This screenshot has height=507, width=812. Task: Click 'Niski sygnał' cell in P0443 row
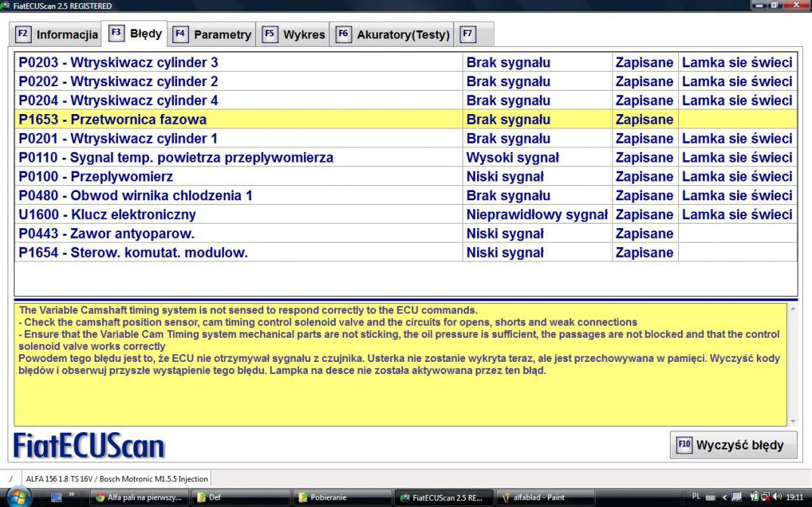point(538,233)
